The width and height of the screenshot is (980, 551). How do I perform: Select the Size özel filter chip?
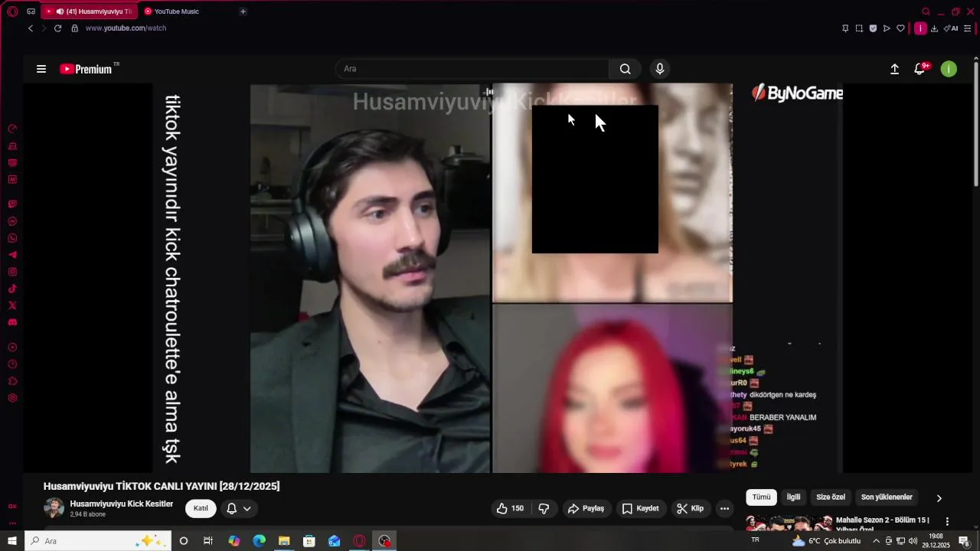[831, 497]
